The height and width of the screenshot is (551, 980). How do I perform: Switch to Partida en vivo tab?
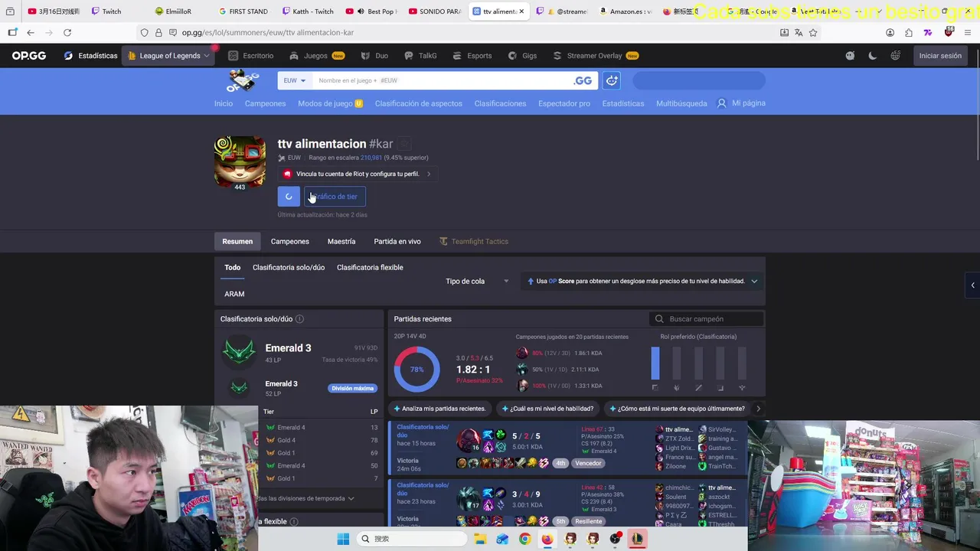pyautogui.click(x=397, y=241)
